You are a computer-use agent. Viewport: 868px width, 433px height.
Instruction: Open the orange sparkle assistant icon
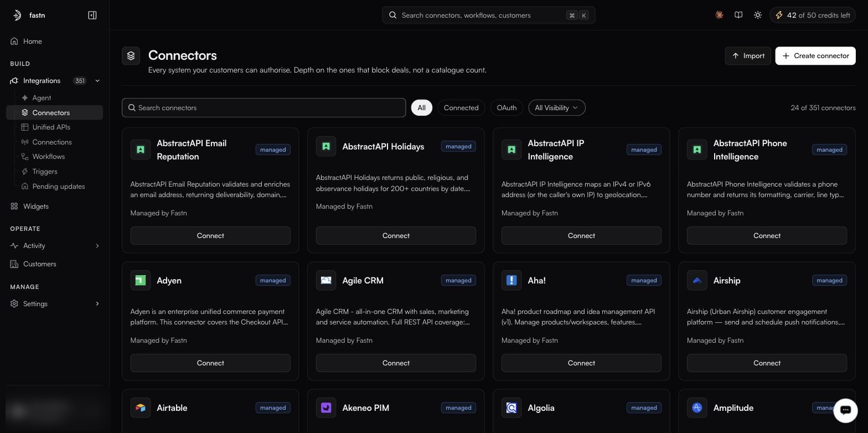pyautogui.click(x=719, y=16)
